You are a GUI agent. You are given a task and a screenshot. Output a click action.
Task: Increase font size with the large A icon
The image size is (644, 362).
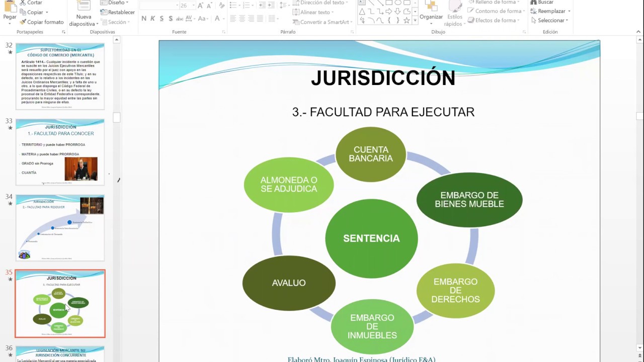(x=201, y=6)
